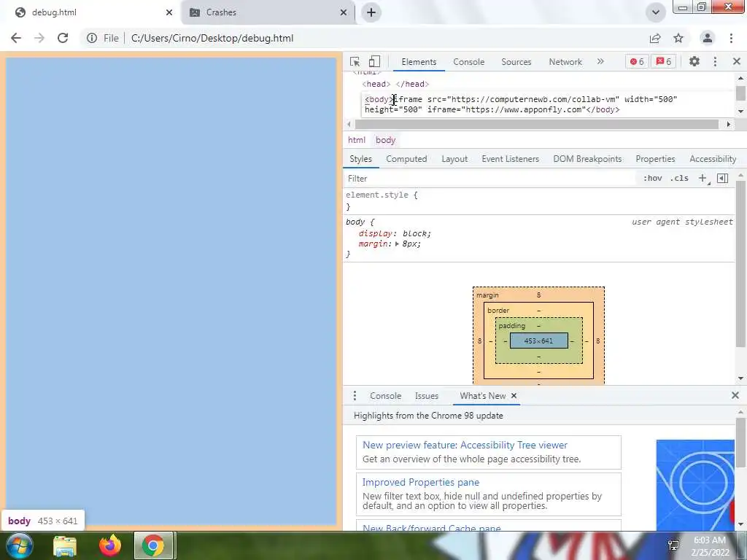Viewport: 747px width, 560px height.
Task: Switch to the Properties subtab
Action: (655, 159)
